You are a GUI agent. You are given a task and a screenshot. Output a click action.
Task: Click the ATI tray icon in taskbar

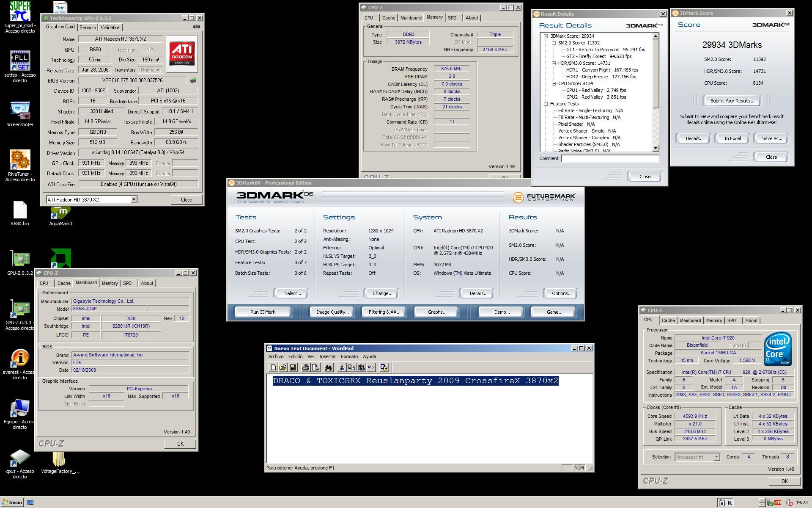777,503
